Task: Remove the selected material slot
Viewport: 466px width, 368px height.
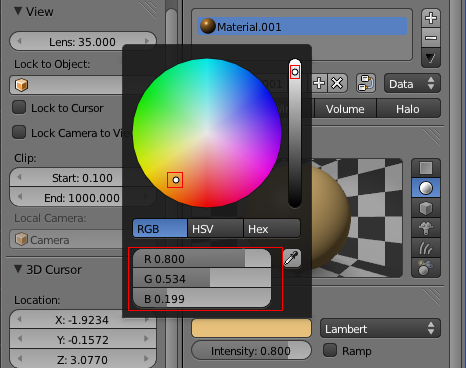Action: pos(431,38)
